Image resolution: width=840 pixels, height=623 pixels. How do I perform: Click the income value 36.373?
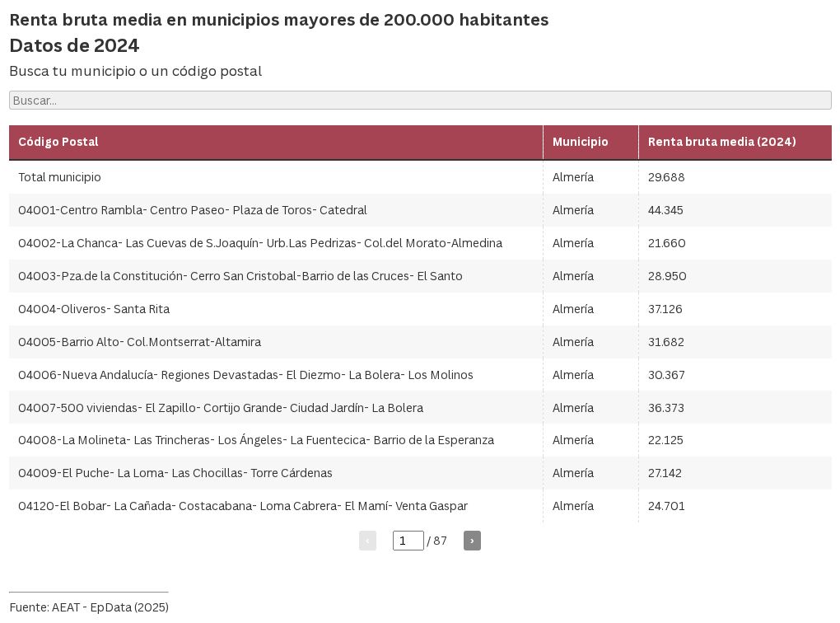pos(666,408)
